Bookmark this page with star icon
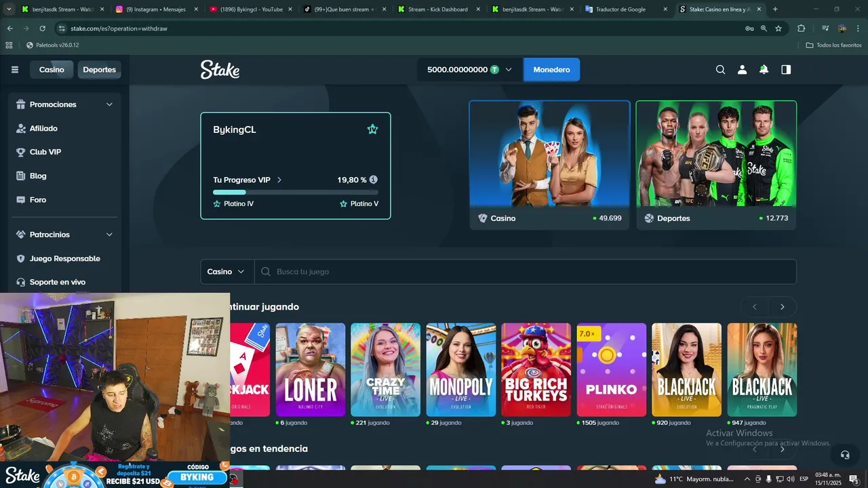 click(x=778, y=28)
